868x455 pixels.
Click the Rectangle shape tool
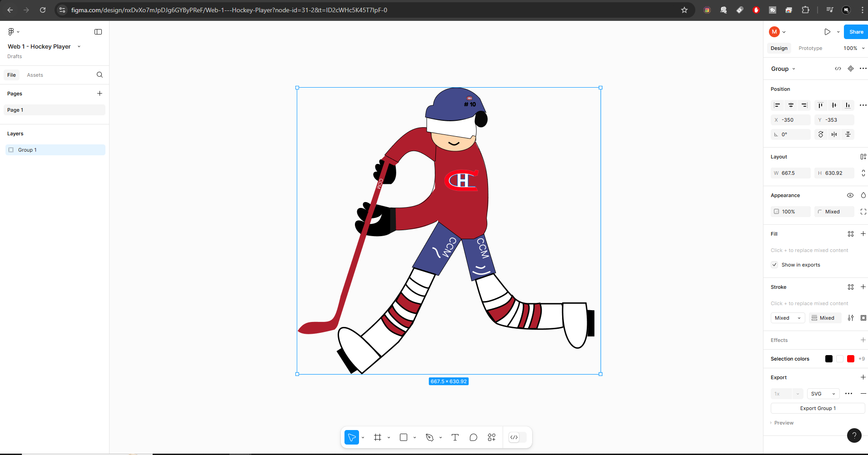(x=404, y=437)
